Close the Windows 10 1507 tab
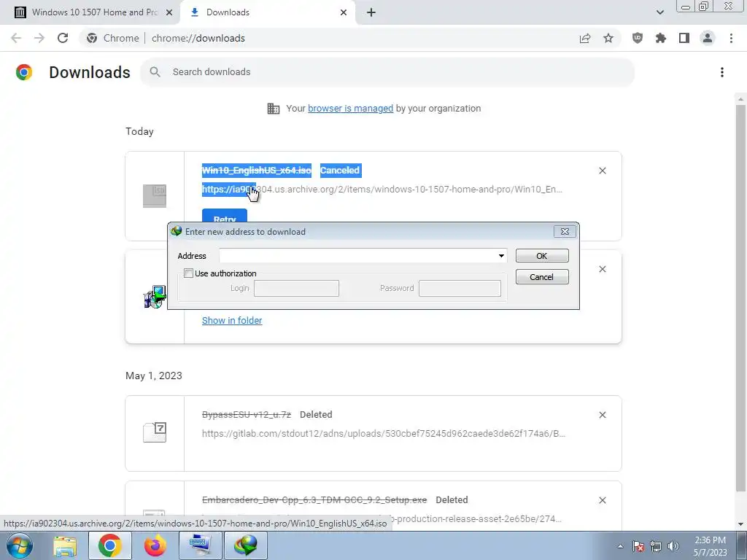The height and width of the screenshot is (560, 747). 169,12
